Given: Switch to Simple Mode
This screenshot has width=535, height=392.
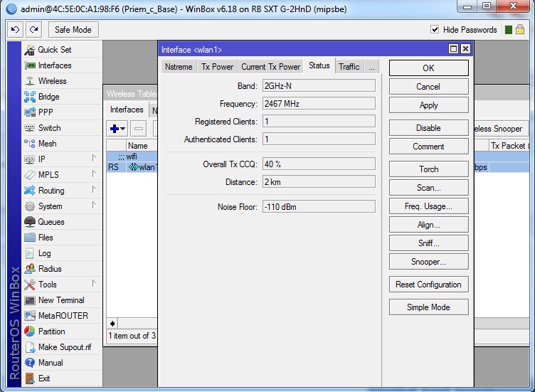Looking at the screenshot, I should pos(428,307).
